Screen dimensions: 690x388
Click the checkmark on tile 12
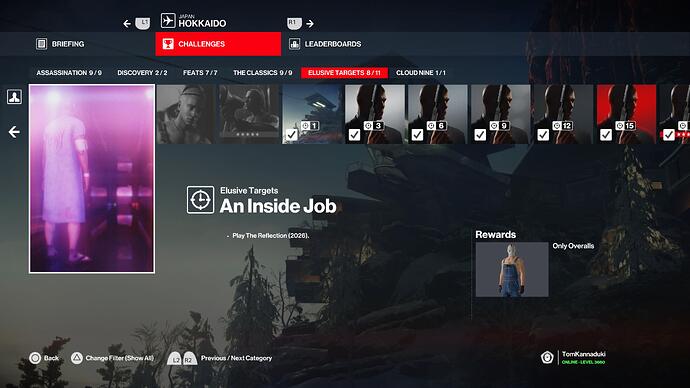tap(543, 135)
